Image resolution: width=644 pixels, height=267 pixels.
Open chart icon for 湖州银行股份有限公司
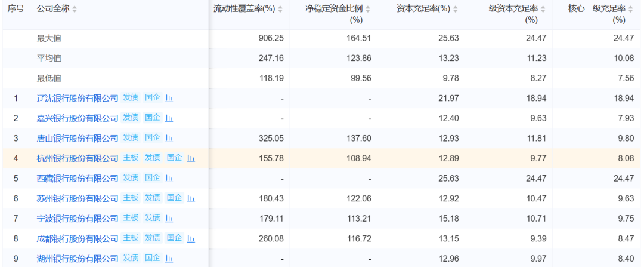click(x=169, y=259)
